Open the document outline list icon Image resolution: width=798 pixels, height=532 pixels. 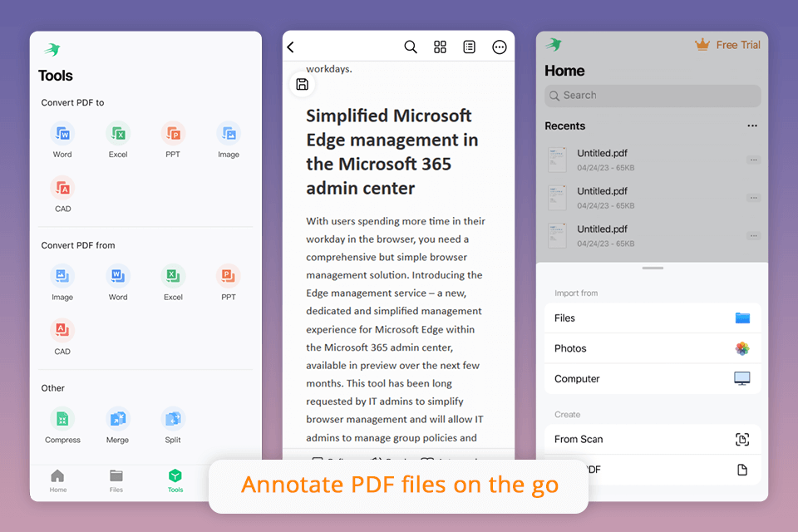[469, 47]
